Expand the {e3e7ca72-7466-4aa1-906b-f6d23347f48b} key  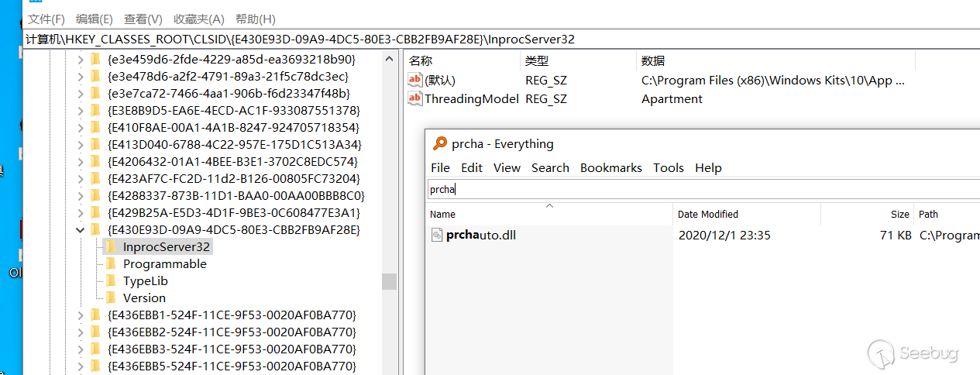click(81, 93)
